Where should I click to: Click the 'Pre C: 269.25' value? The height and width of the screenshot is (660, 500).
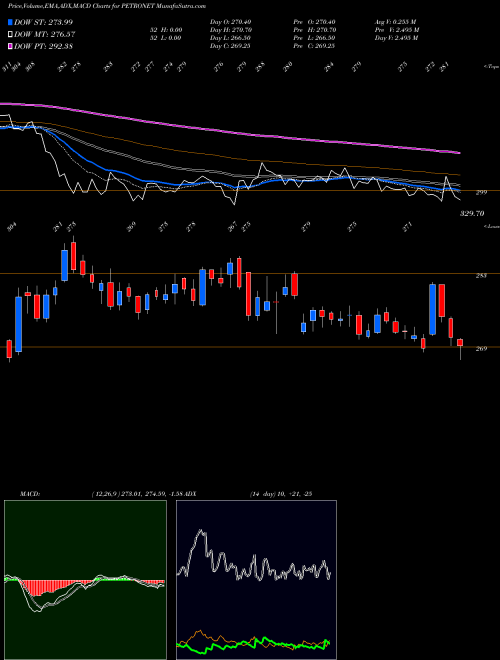tap(314, 46)
